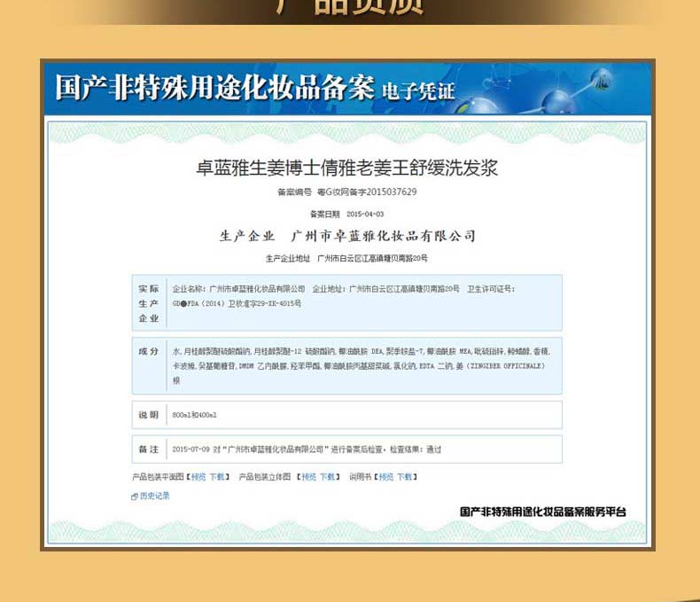Click the 800ml和400ml description value
Screen dimensions: 700x602
[194, 415]
